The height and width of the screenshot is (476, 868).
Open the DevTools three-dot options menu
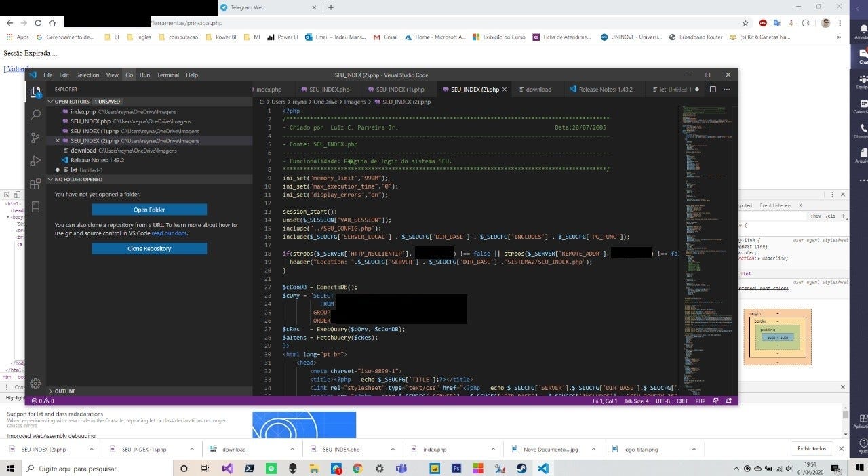831,194
